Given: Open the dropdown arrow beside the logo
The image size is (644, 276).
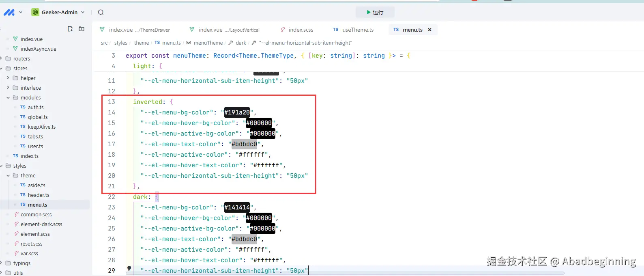Looking at the screenshot, I should (21, 13).
